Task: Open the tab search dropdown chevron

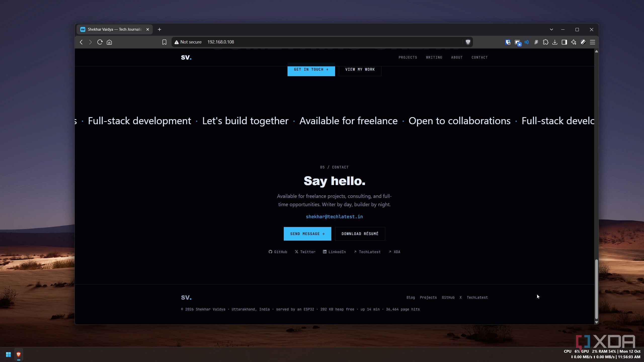Action: point(551,29)
